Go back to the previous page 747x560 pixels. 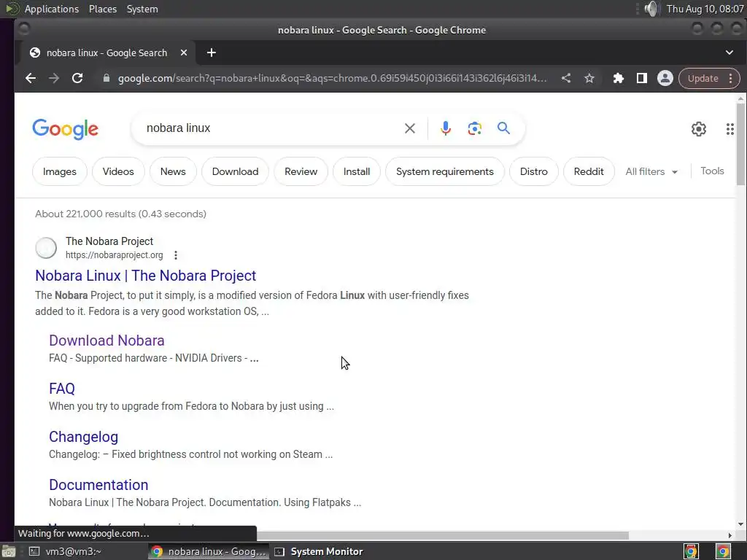click(x=31, y=78)
